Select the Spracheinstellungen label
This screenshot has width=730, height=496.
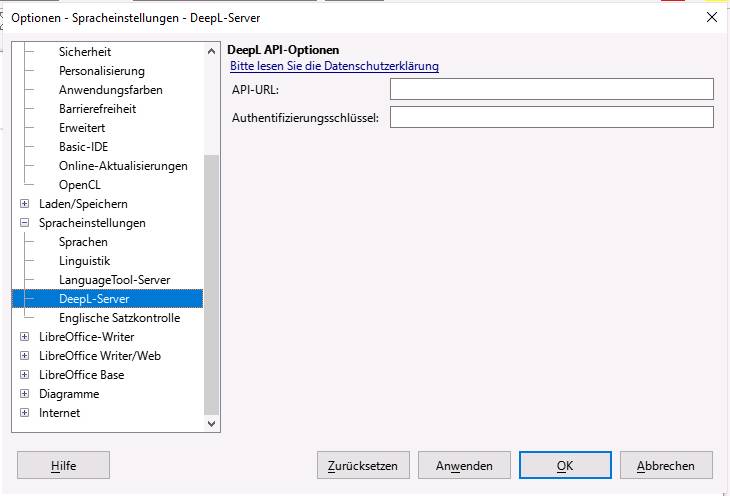[92, 223]
